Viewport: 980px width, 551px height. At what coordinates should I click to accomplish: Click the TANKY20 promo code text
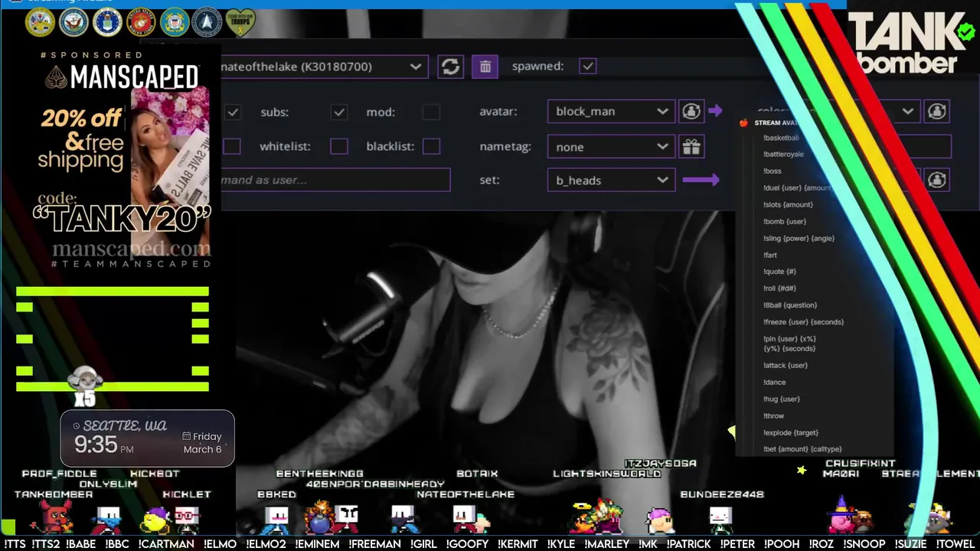coord(122,220)
